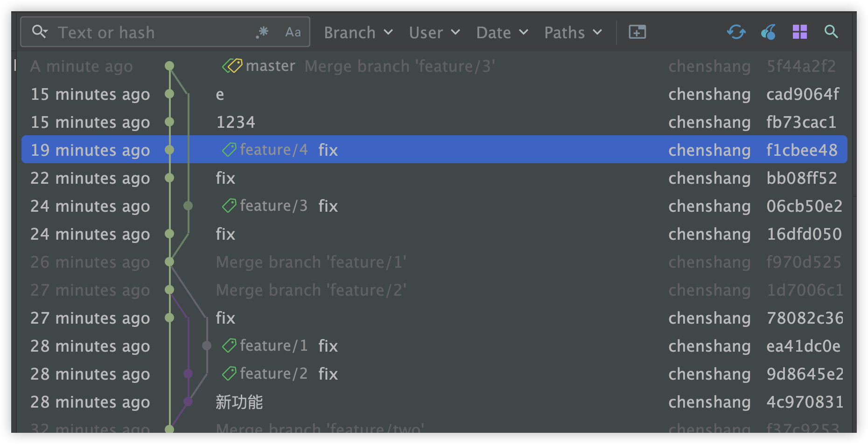Open the User filter dropdown

click(x=434, y=33)
